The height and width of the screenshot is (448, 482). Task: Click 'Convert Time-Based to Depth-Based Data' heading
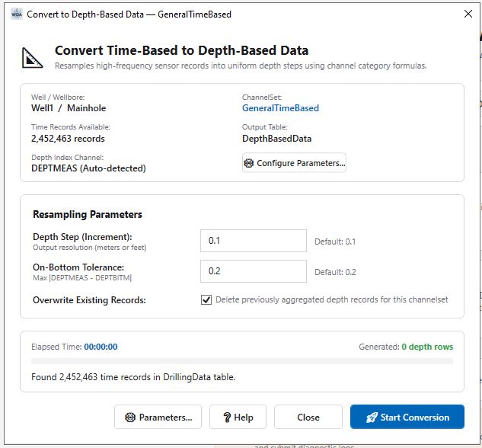(x=181, y=50)
